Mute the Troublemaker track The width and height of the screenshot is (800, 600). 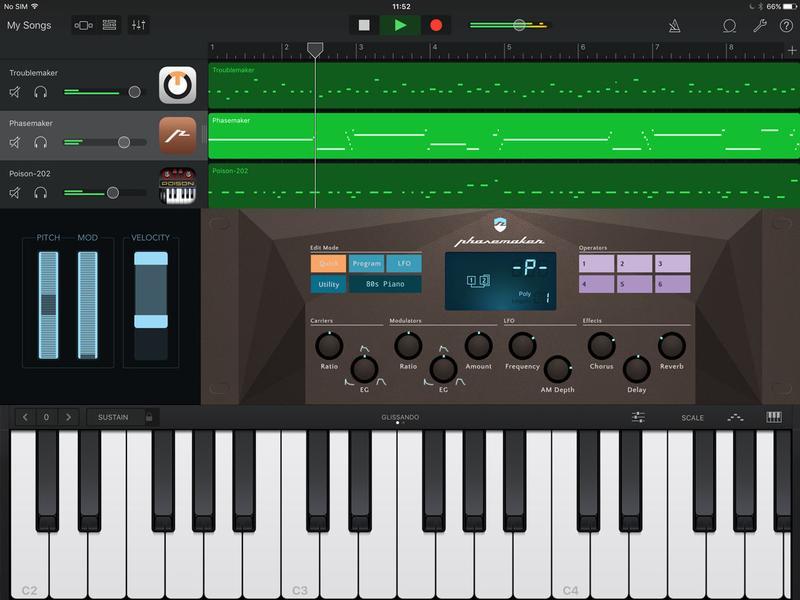(15, 93)
